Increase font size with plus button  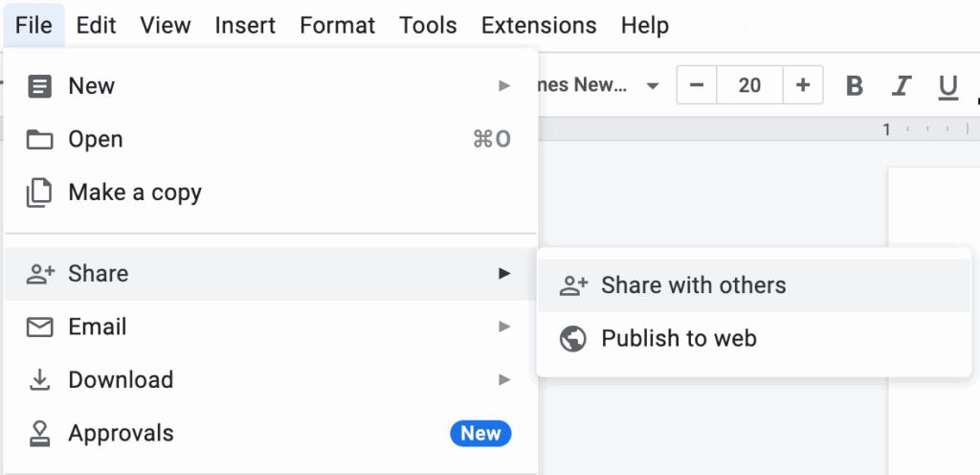803,86
